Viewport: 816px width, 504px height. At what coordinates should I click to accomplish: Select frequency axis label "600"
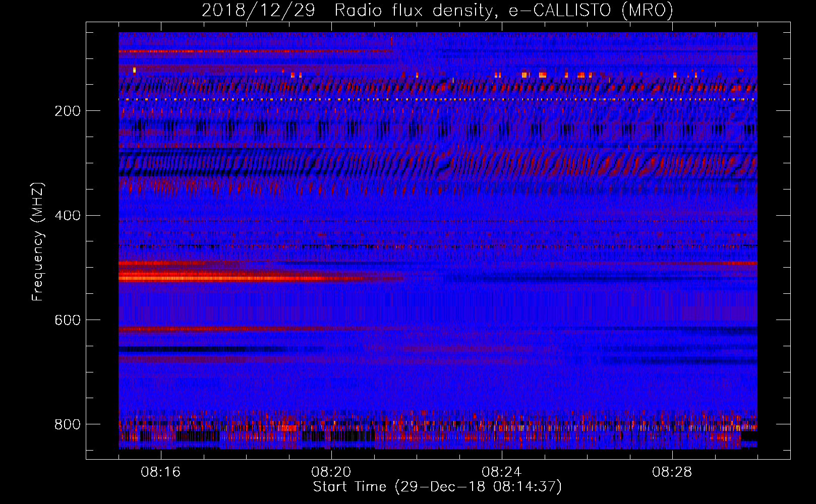(68, 320)
